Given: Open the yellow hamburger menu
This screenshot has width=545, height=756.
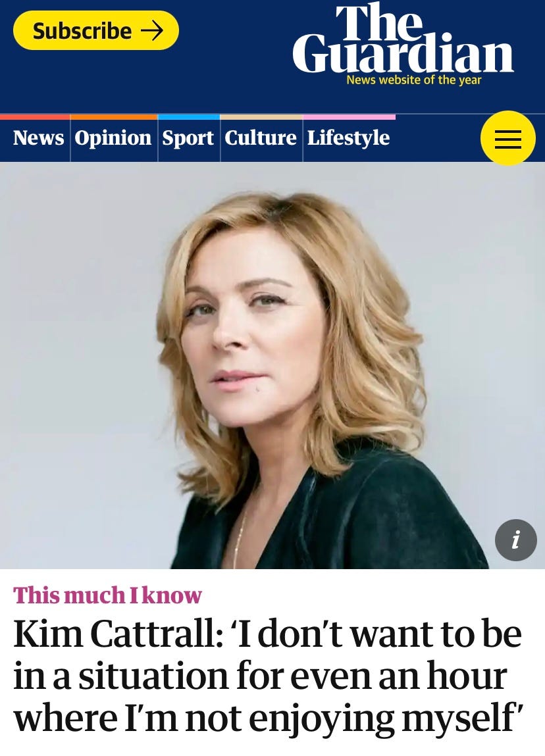Looking at the screenshot, I should [508, 138].
